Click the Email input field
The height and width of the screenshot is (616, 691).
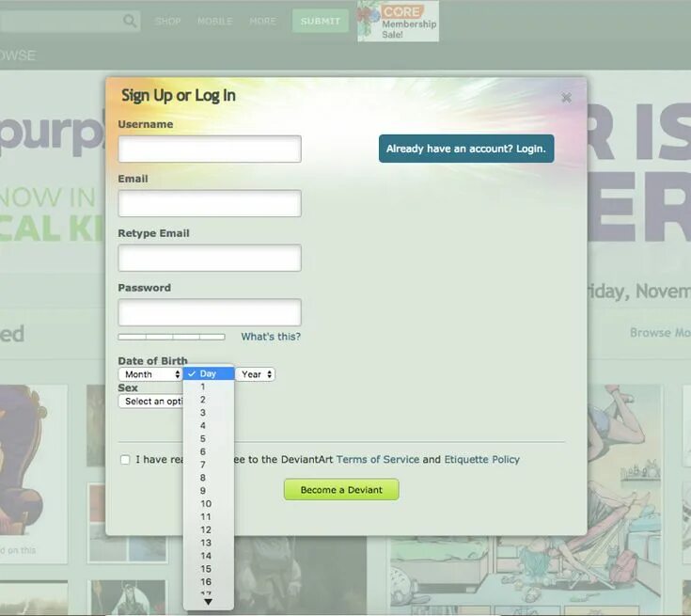(x=210, y=203)
